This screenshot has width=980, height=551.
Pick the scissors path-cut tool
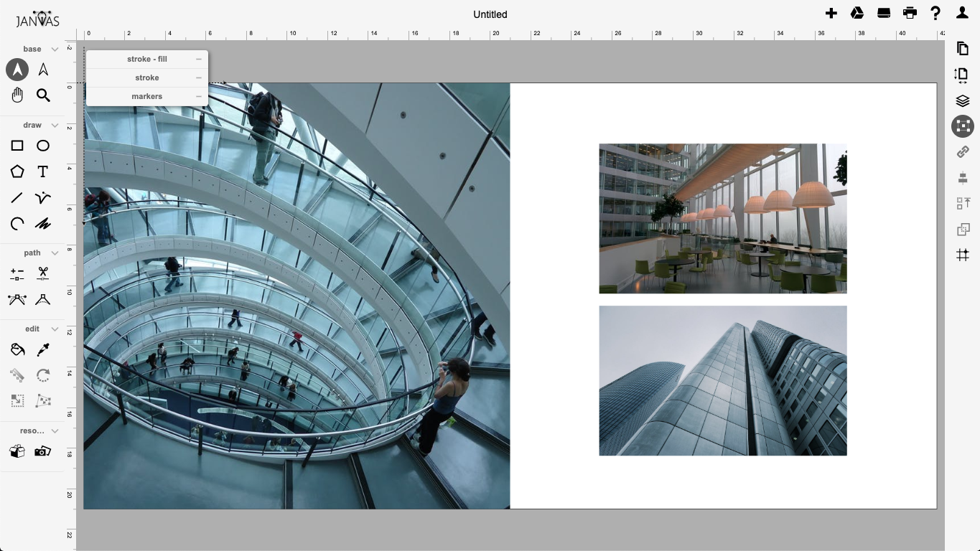point(43,273)
